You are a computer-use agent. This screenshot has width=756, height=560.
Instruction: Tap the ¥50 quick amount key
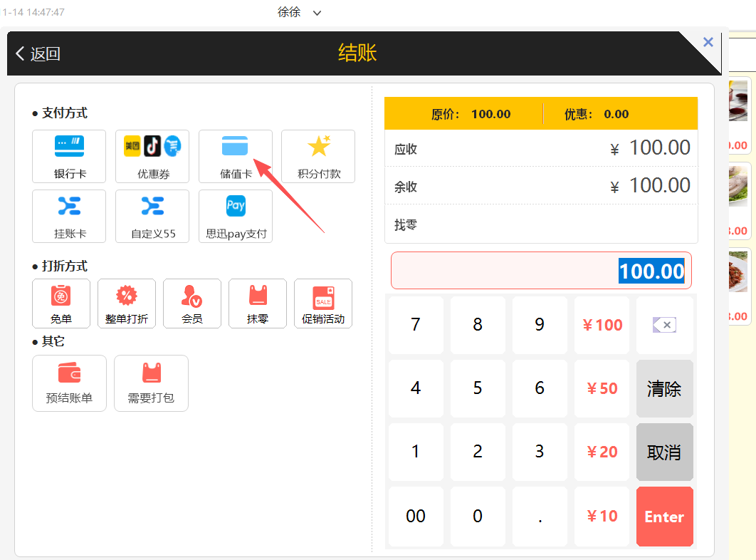(602, 389)
